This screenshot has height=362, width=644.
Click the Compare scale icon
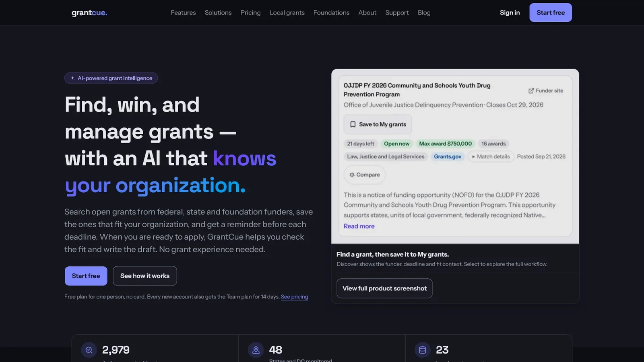click(352, 175)
